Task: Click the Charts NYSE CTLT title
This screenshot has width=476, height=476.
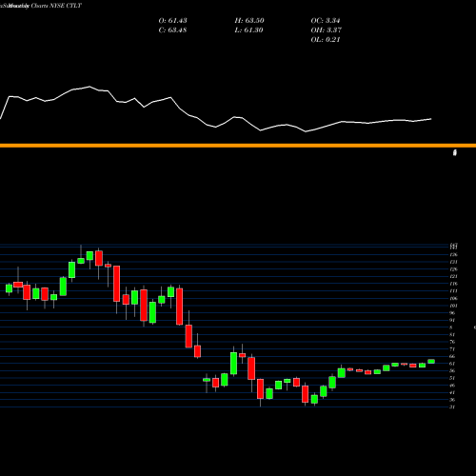Action: click(x=56, y=6)
